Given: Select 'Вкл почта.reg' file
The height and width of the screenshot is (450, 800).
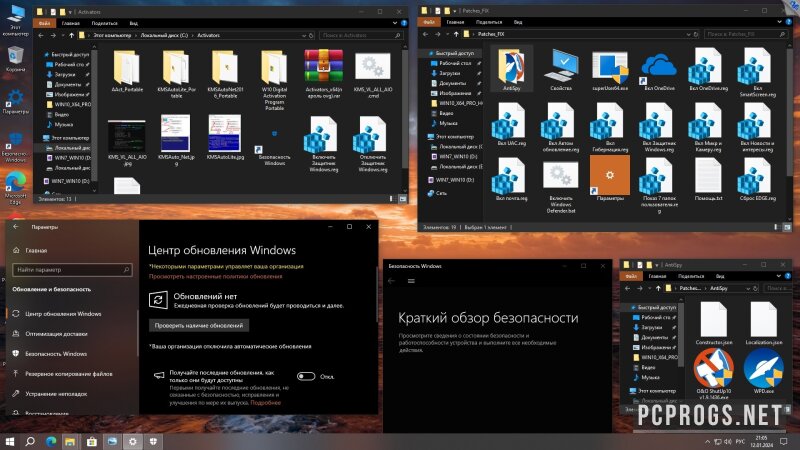Looking at the screenshot, I should pyautogui.click(x=511, y=179).
